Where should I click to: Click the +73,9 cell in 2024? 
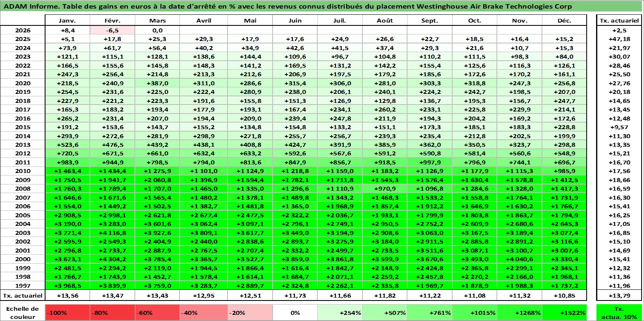click(67, 48)
